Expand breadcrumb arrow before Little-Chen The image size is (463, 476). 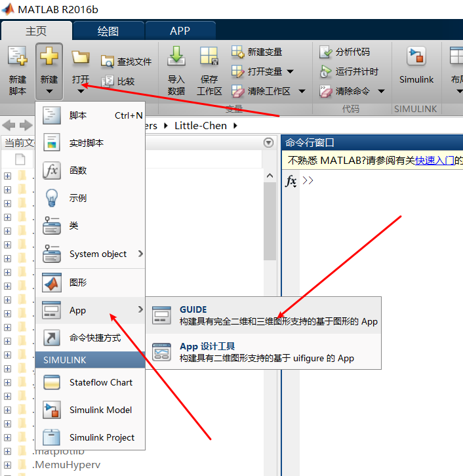point(166,126)
